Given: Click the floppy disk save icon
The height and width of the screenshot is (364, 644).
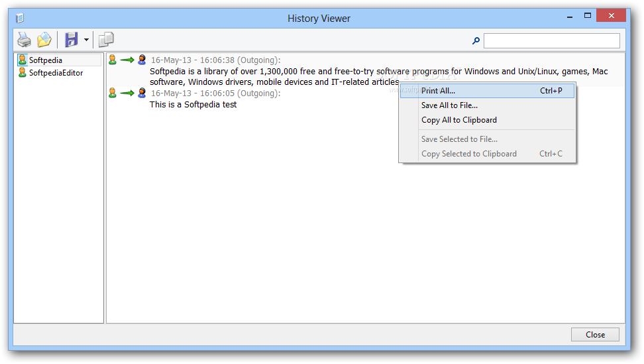Looking at the screenshot, I should coord(72,40).
